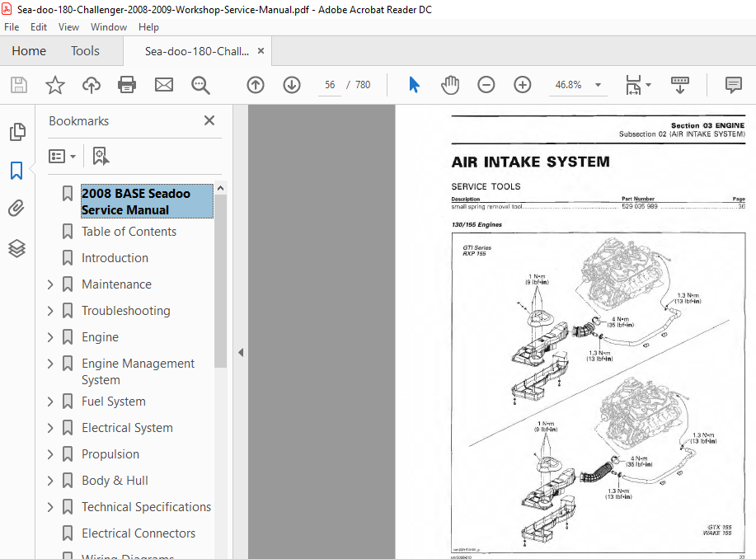Open the Edit menu

[x=39, y=27]
